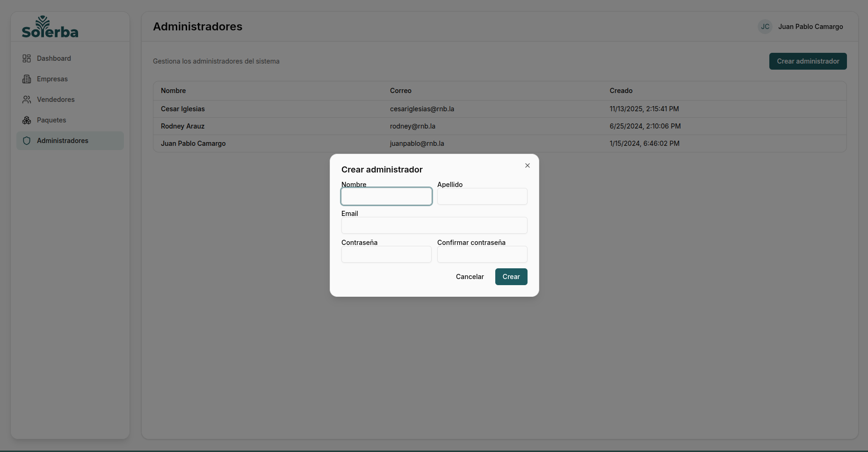Click the Vendedores people icon

27,100
